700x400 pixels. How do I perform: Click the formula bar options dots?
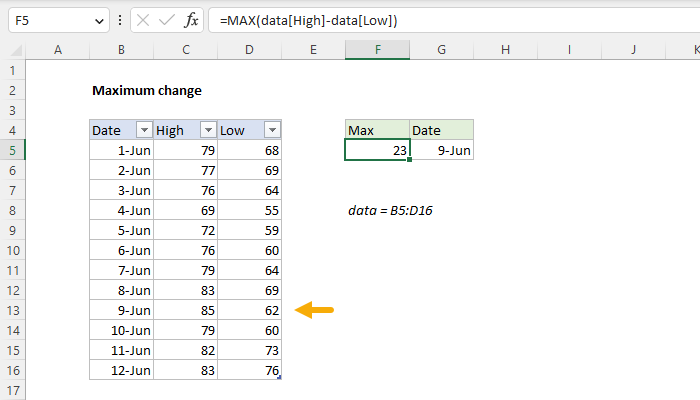pos(120,21)
